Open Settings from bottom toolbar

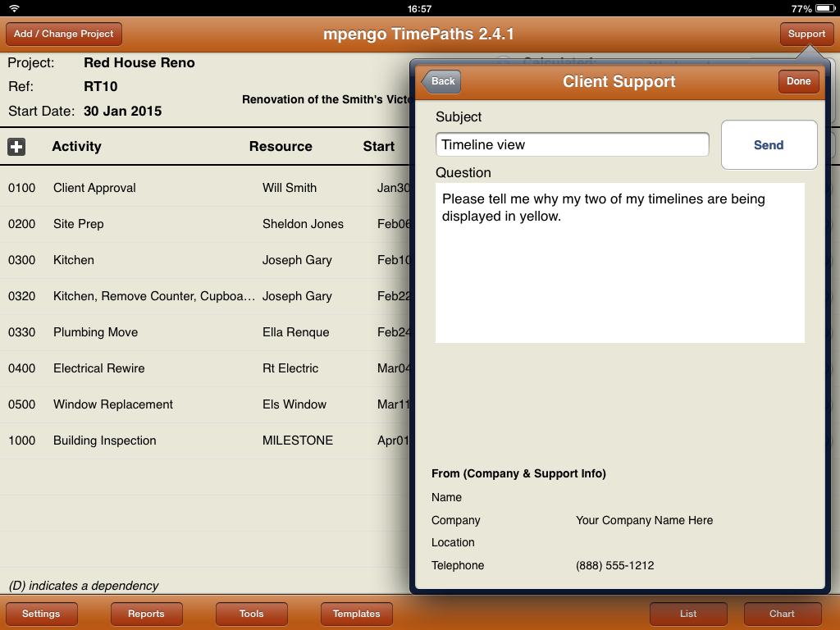pyautogui.click(x=41, y=614)
